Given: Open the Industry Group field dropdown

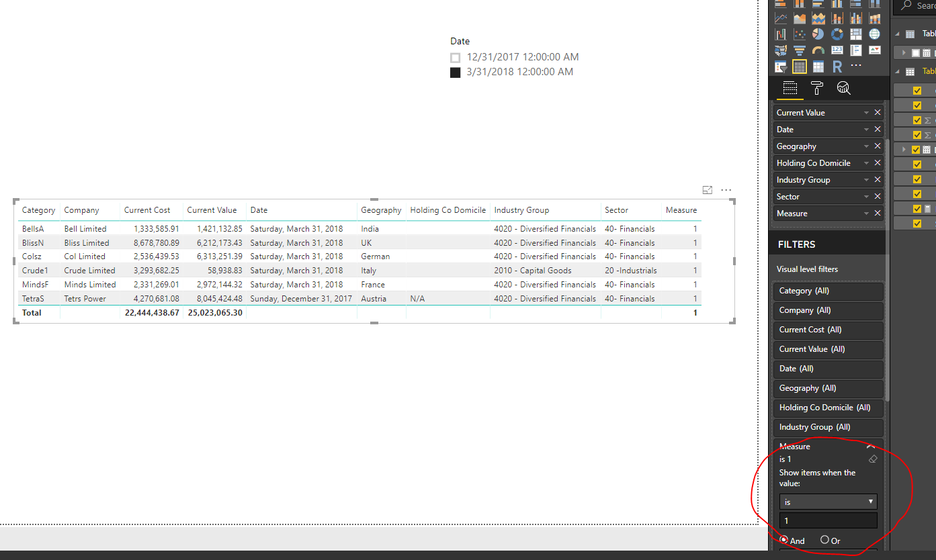Looking at the screenshot, I should [x=867, y=180].
